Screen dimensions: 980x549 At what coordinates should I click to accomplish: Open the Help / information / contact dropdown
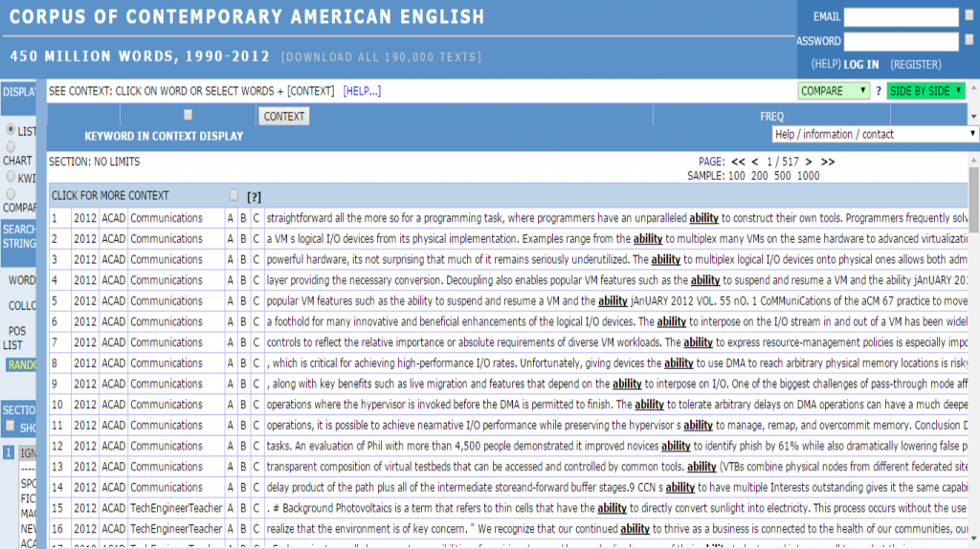coord(875,135)
